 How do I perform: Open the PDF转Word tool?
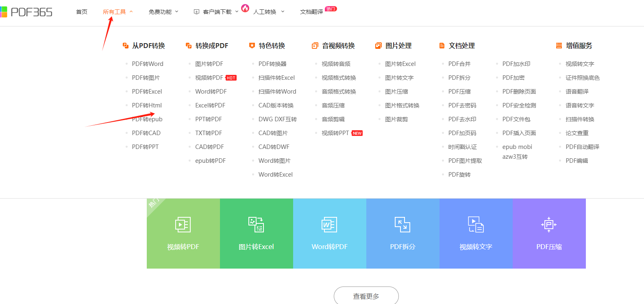click(x=148, y=64)
